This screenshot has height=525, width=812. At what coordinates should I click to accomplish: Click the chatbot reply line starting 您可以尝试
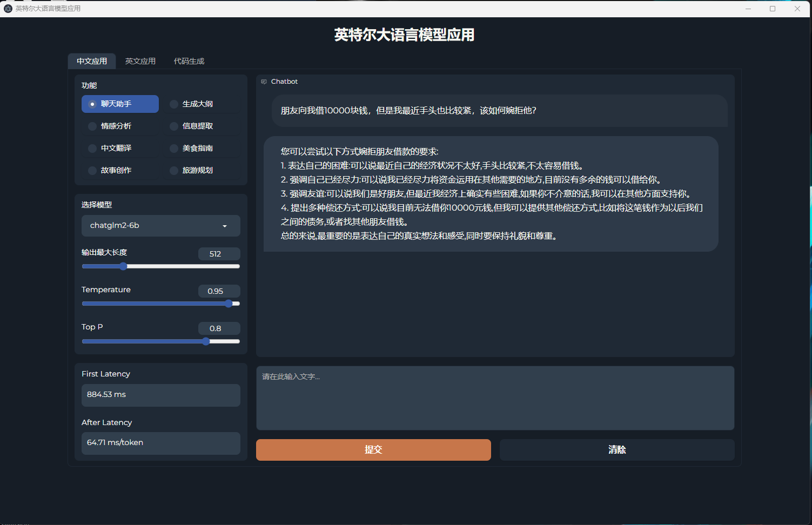[x=359, y=152]
